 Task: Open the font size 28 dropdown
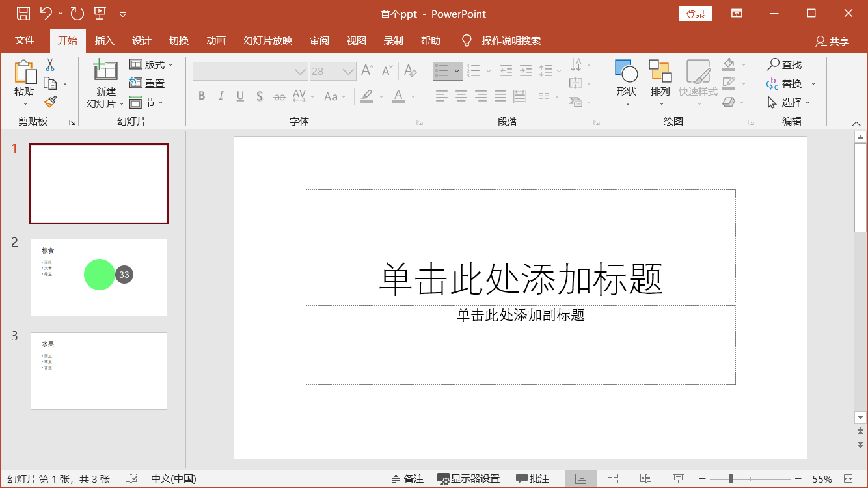pyautogui.click(x=349, y=72)
